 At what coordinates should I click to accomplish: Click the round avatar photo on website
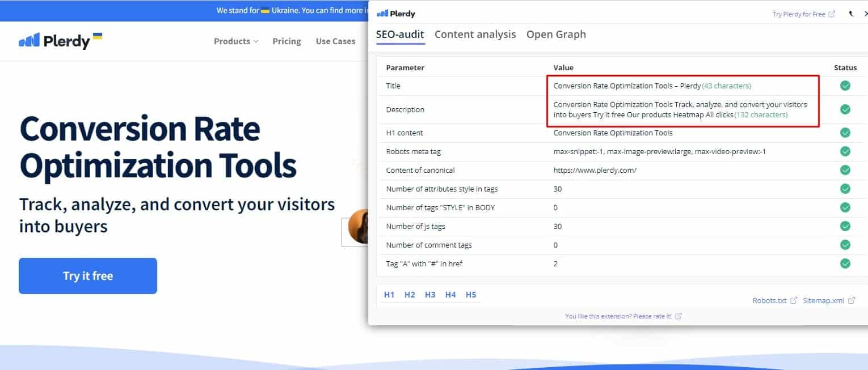click(359, 227)
